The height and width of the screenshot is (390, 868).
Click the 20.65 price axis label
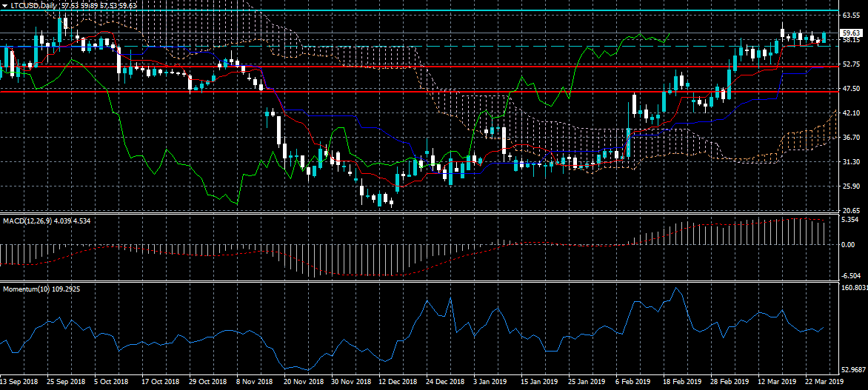click(851, 210)
